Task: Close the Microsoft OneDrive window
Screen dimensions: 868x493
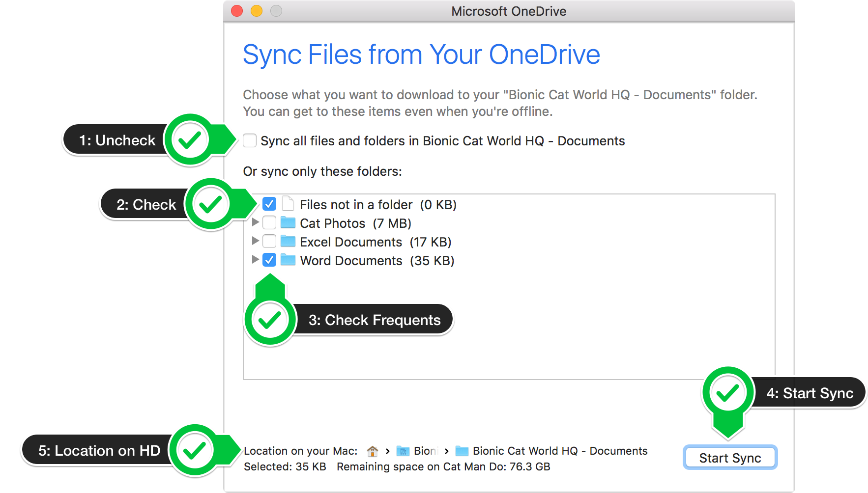Action: coord(237,11)
